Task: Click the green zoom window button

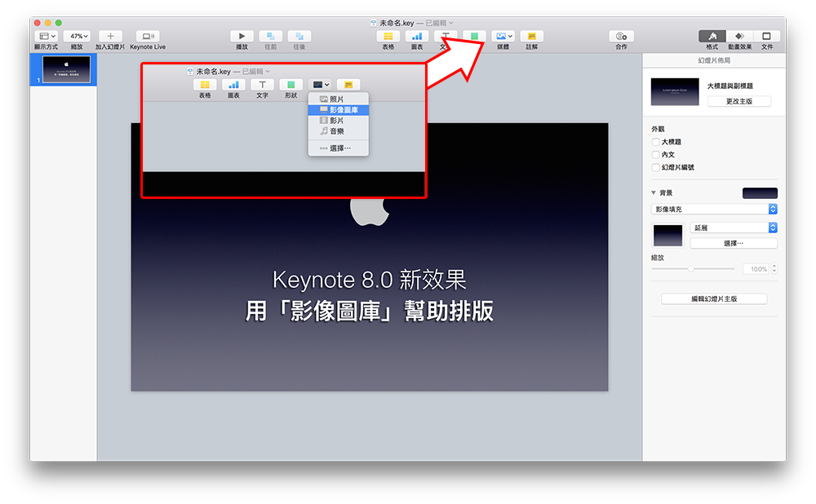Action: pos(59,23)
